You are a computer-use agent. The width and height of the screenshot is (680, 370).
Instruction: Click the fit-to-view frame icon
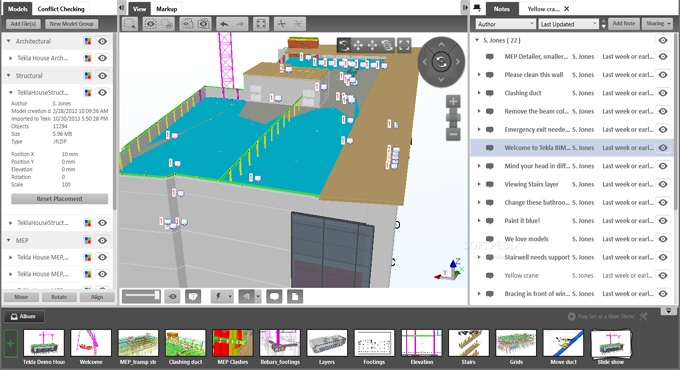261,24
